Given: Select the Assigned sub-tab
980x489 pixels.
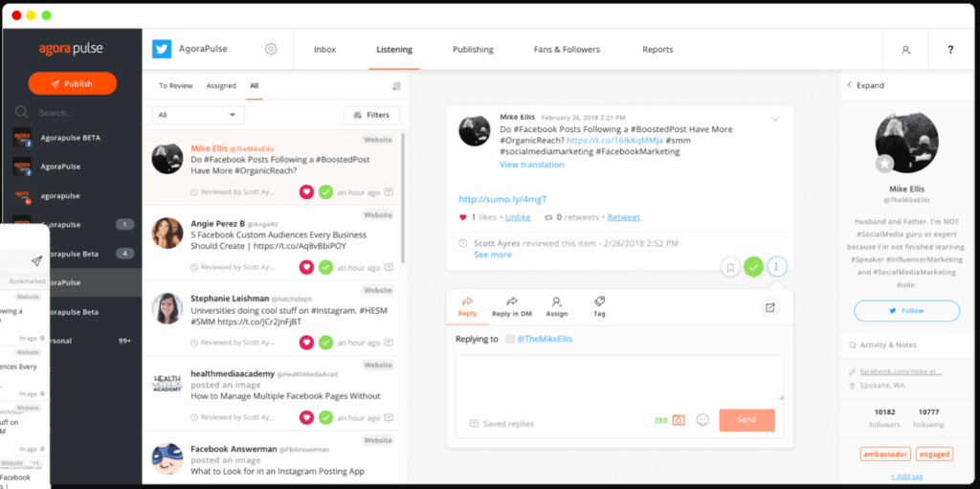Looking at the screenshot, I should (221, 86).
